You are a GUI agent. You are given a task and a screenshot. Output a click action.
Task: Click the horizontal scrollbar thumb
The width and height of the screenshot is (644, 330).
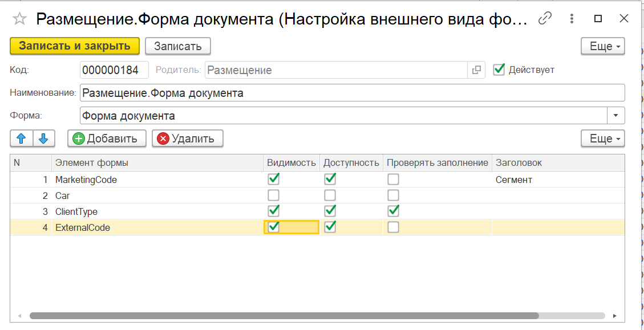pos(284,316)
